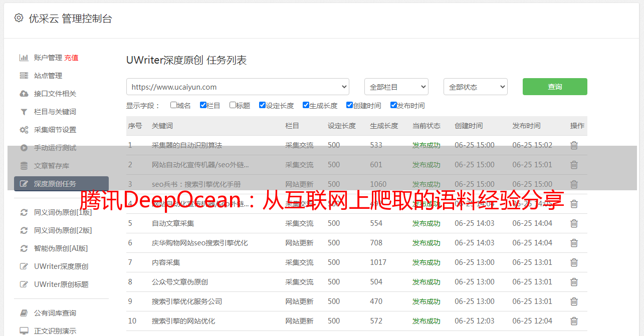
Task: Click the publish time 06-25 12:04
Action: point(532,321)
